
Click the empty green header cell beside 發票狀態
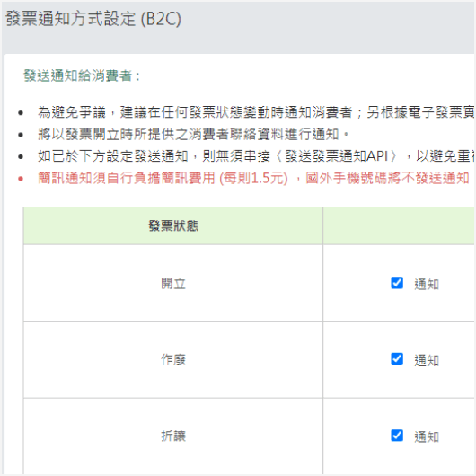pyautogui.click(x=399, y=225)
